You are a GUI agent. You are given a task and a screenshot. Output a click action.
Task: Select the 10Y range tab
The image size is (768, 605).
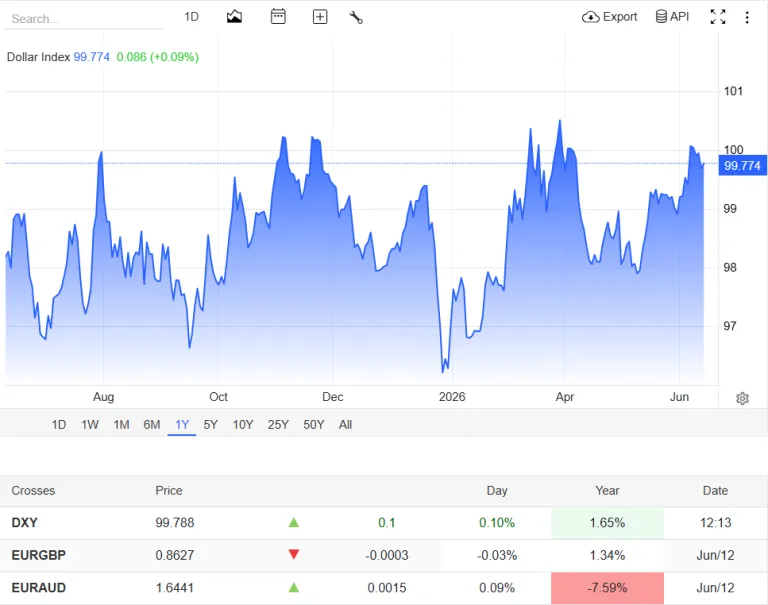pyautogui.click(x=243, y=425)
